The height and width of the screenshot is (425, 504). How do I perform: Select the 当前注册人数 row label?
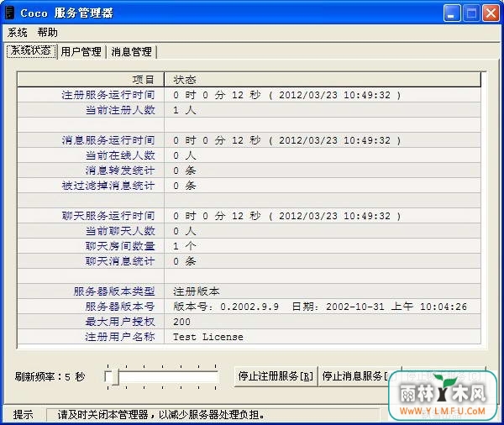click(x=120, y=110)
